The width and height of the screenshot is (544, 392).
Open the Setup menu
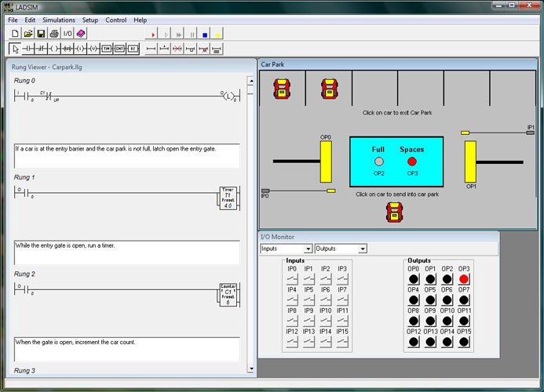(x=90, y=19)
